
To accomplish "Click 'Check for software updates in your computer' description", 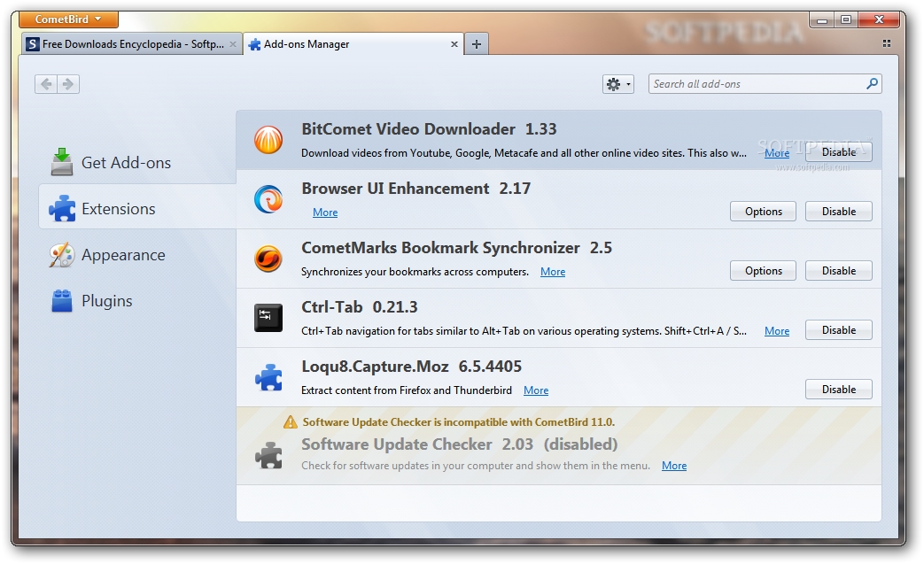I will [476, 466].
